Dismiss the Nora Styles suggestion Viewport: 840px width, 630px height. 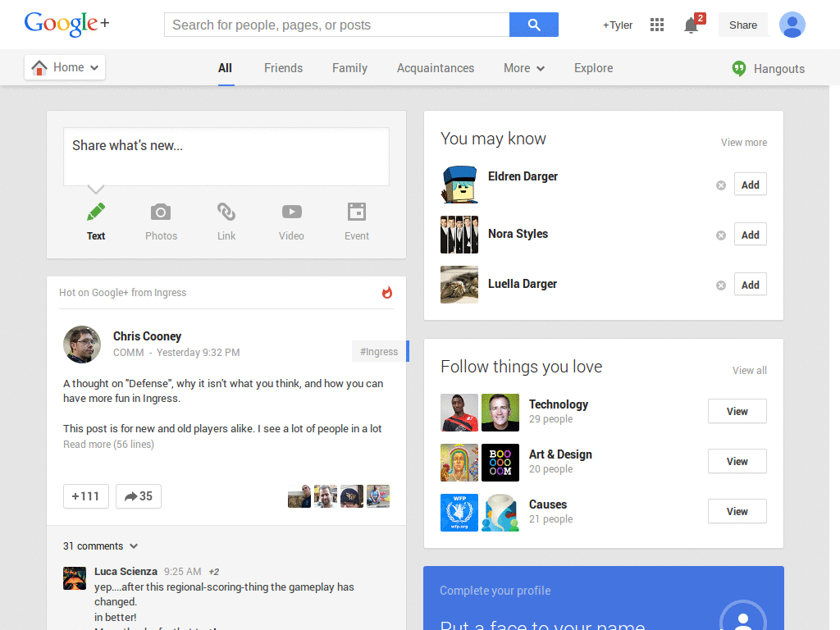(721, 235)
